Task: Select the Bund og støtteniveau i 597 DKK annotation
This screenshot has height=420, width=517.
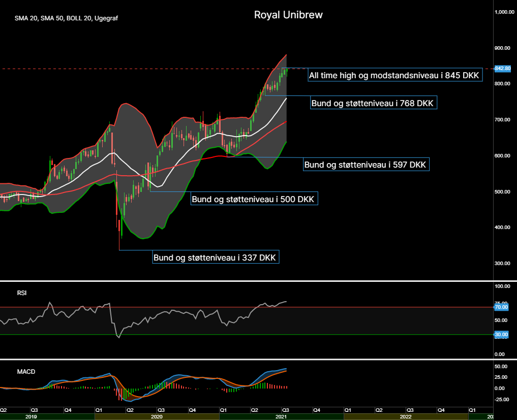Action: pos(366,165)
